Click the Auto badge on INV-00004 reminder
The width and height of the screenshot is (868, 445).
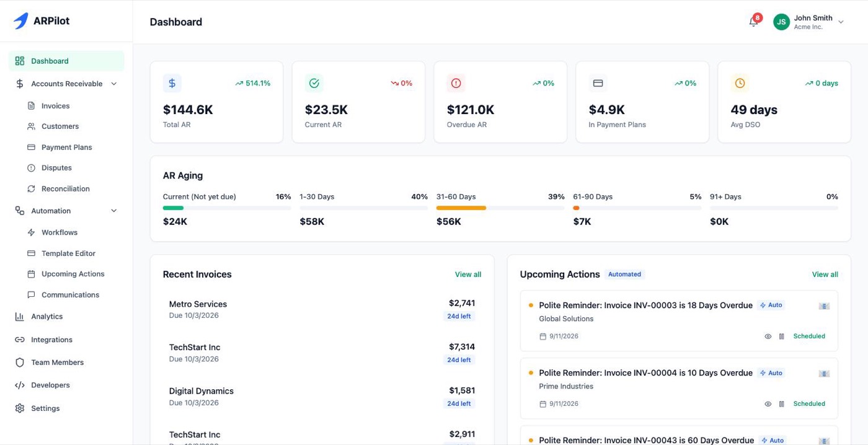coord(771,372)
